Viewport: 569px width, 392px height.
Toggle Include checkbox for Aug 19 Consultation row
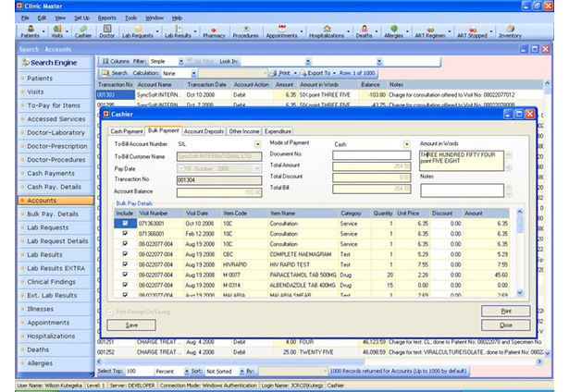pyautogui.click(x=125, y=244)
